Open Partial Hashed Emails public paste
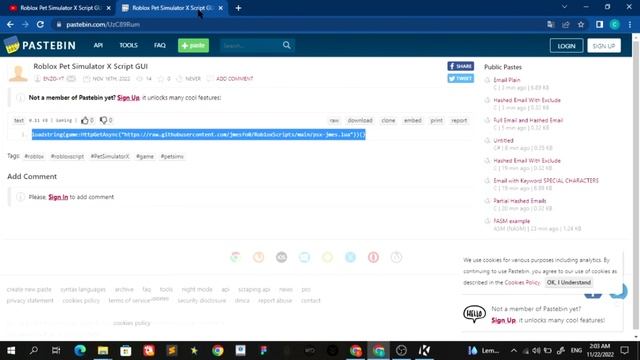Viewport: 640px width, 360px height. pyautogui.click(x=520, y=201)
